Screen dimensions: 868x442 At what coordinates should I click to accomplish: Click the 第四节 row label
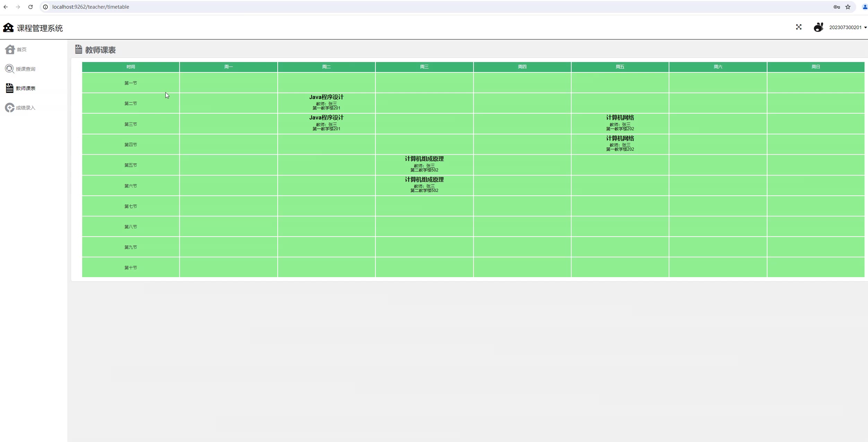[x=131, y=145]
